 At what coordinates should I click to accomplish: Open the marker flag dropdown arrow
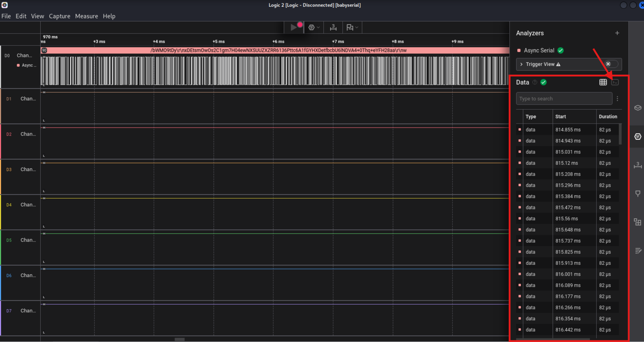[357, 27]
